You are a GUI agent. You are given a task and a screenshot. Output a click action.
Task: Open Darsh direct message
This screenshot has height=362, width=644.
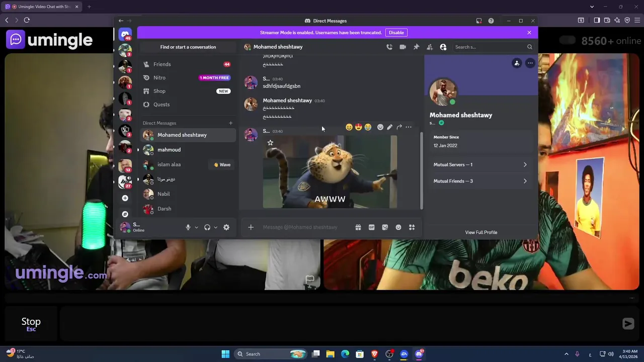click(x=187, y=209)
